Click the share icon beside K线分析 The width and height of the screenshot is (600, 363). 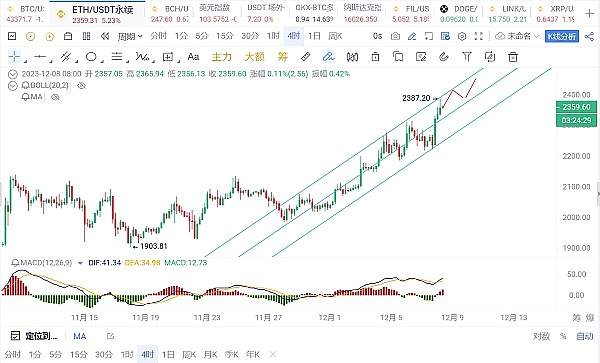pyautogui.click(x=589, y=36)
